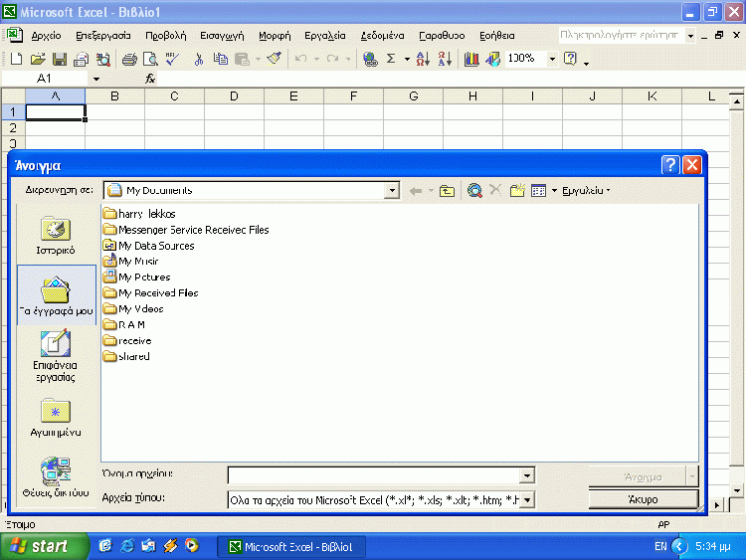Click the Internet Explorer quick launch icon
This screenshot has width=746, height=560.
[127, 546]
